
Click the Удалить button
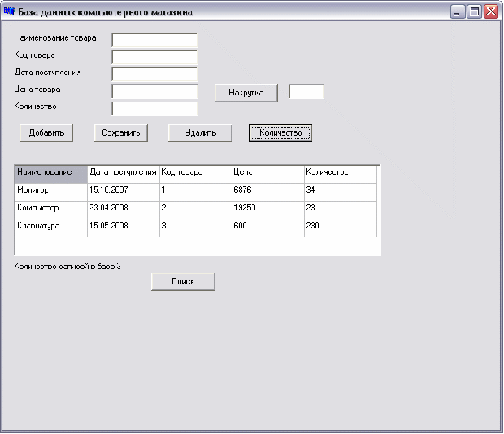(200, 133)
